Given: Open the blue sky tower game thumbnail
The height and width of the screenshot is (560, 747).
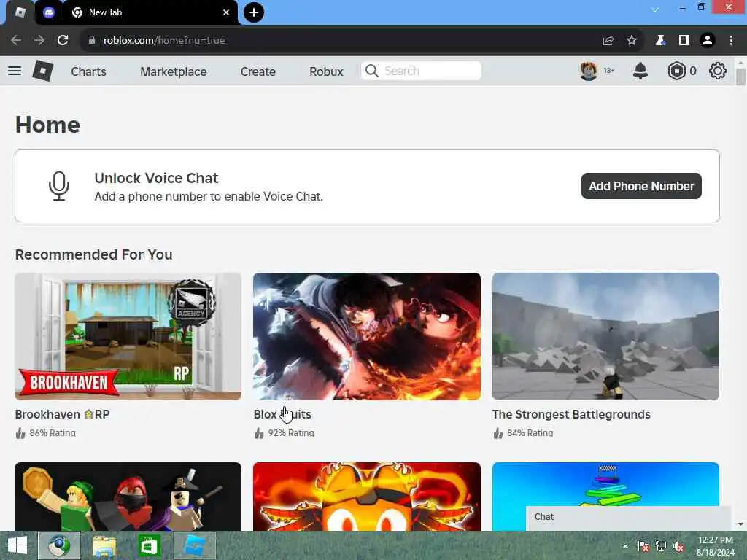Looking at the screenshot, I should 605,486.
